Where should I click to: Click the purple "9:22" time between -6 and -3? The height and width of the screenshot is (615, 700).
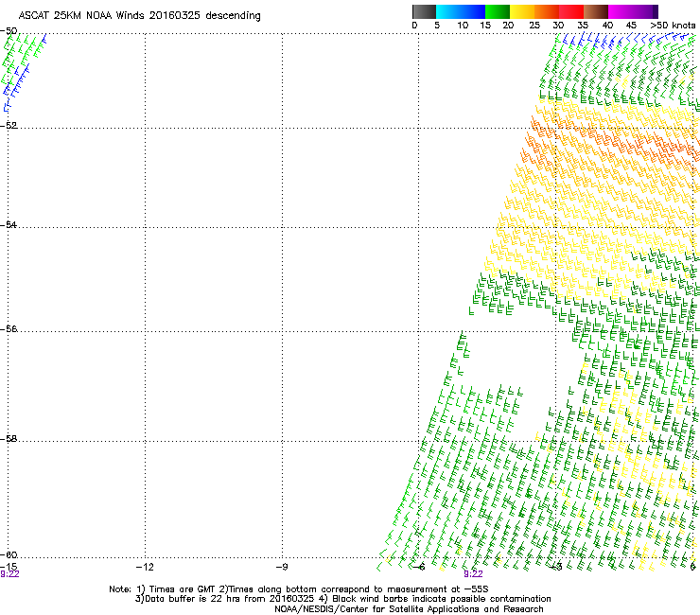473,574
